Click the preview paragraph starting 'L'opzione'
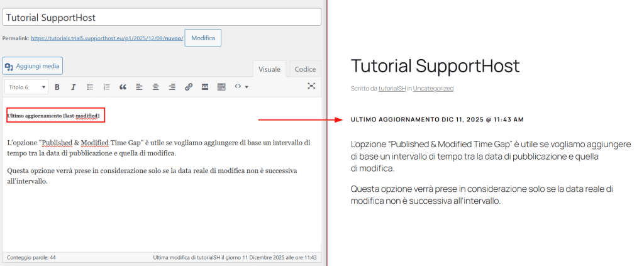Viewport: 644px width, 266px height. coord(491,157)
